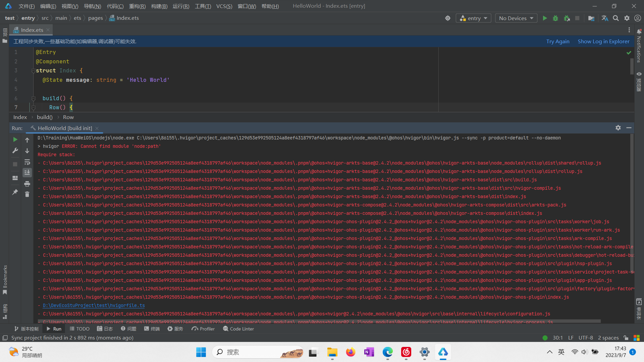Open Windows Start menu
The height and width of the screenshot is (362, 644).
coord(201,352)
